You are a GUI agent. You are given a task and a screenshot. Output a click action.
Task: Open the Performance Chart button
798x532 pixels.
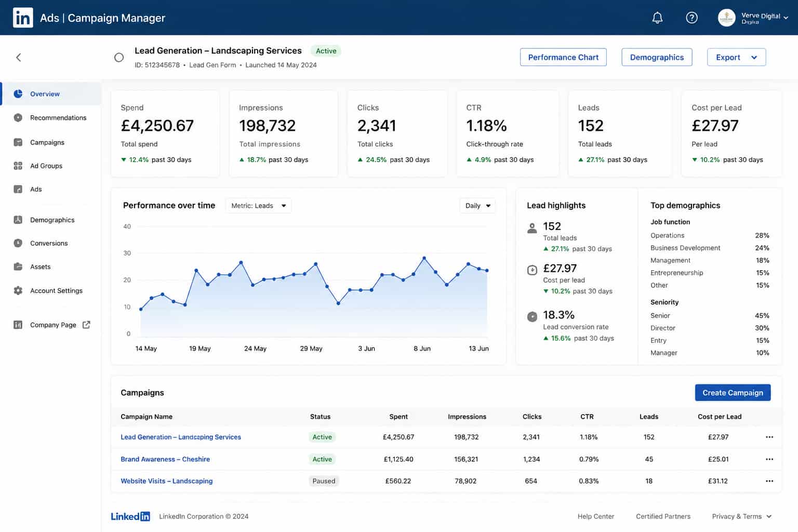click(x=563, y=57)
